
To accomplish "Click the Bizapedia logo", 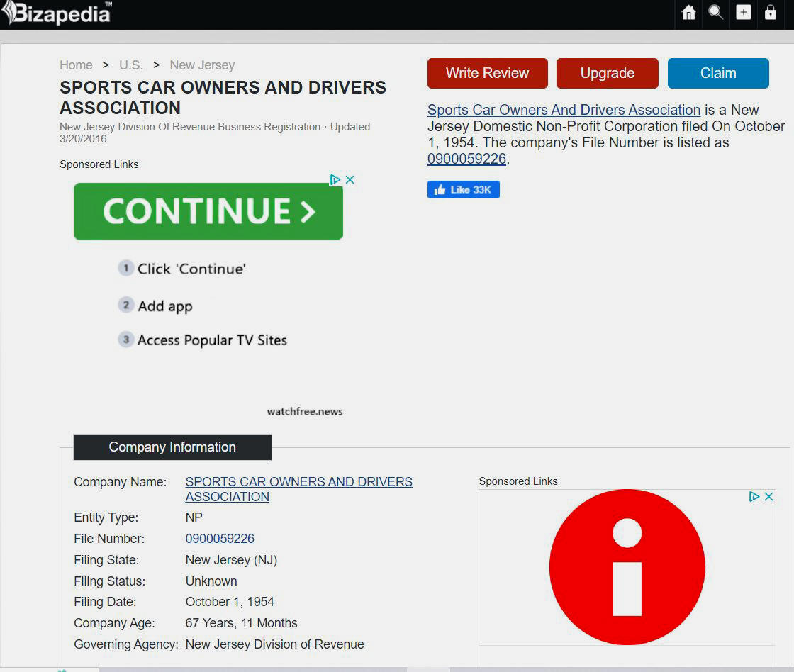I will tap(56, 13).
